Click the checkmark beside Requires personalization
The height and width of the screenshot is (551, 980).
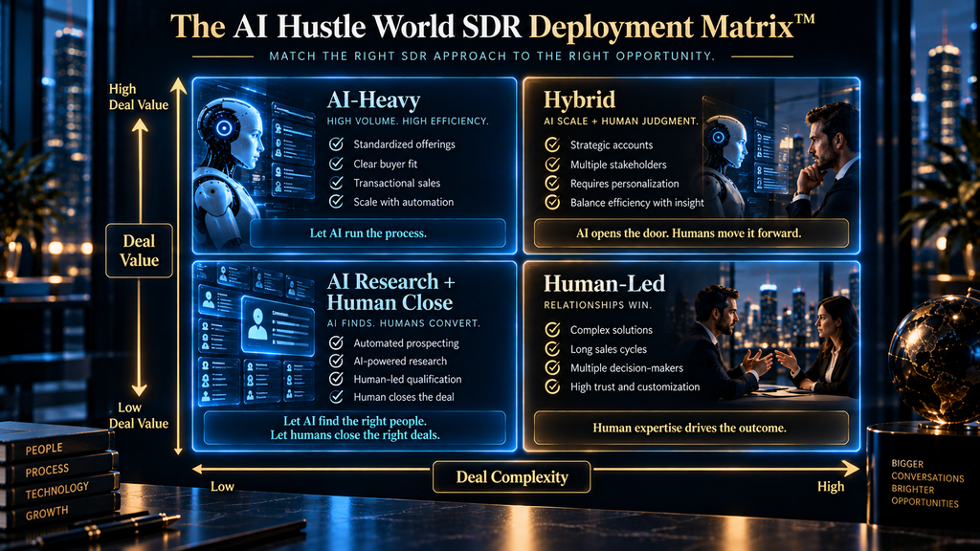552,183
